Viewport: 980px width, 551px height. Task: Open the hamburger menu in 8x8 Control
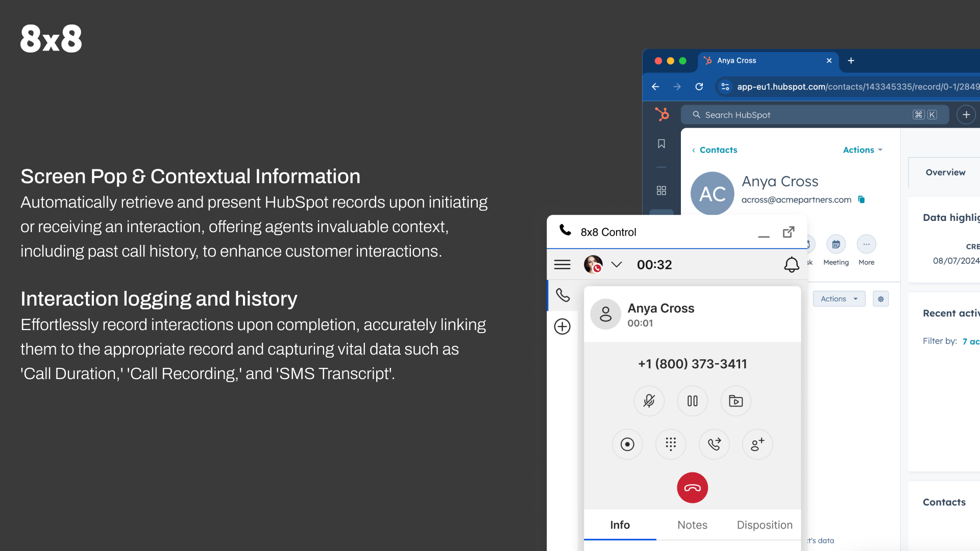(562, 264)
